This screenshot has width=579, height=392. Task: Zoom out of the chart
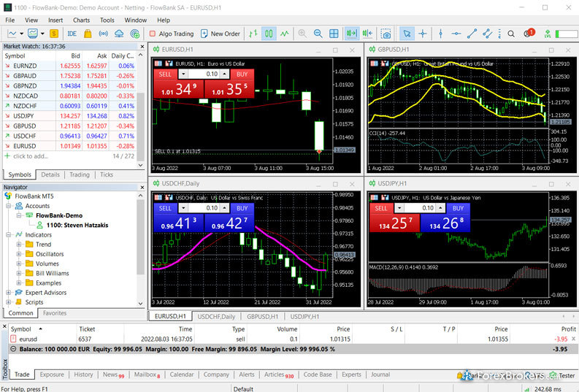pyautogui.click(x=318, y=34)
